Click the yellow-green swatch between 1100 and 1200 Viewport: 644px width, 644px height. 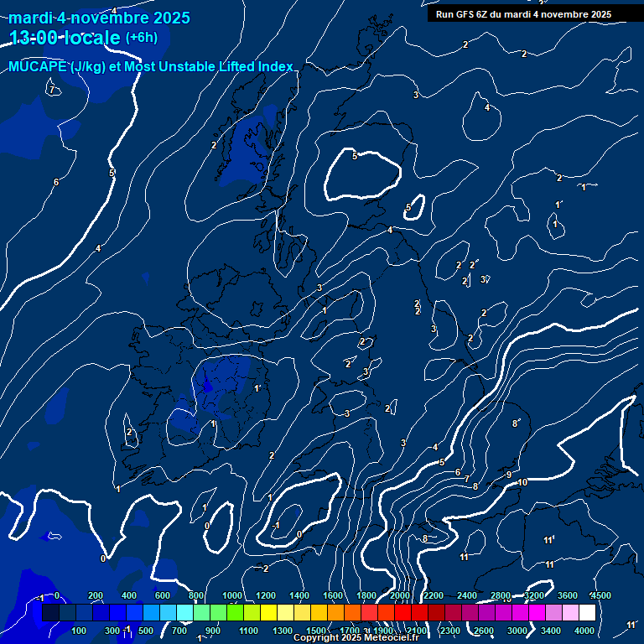[x=252, y=612]
